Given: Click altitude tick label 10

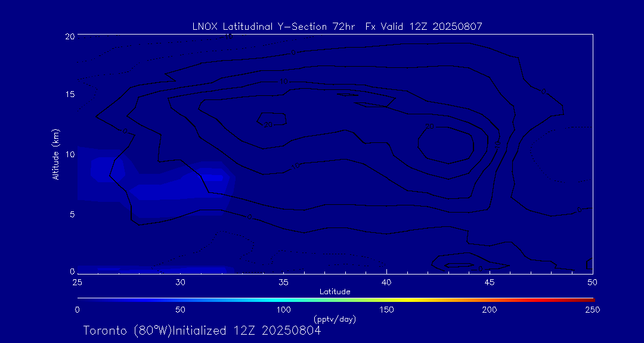Looking at the screenshot, I should point(69,154).
